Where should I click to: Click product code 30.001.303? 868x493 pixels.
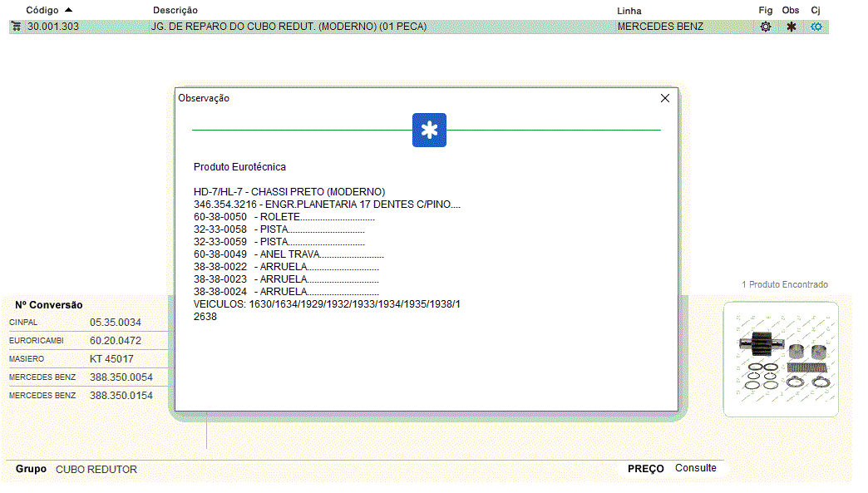53,27
